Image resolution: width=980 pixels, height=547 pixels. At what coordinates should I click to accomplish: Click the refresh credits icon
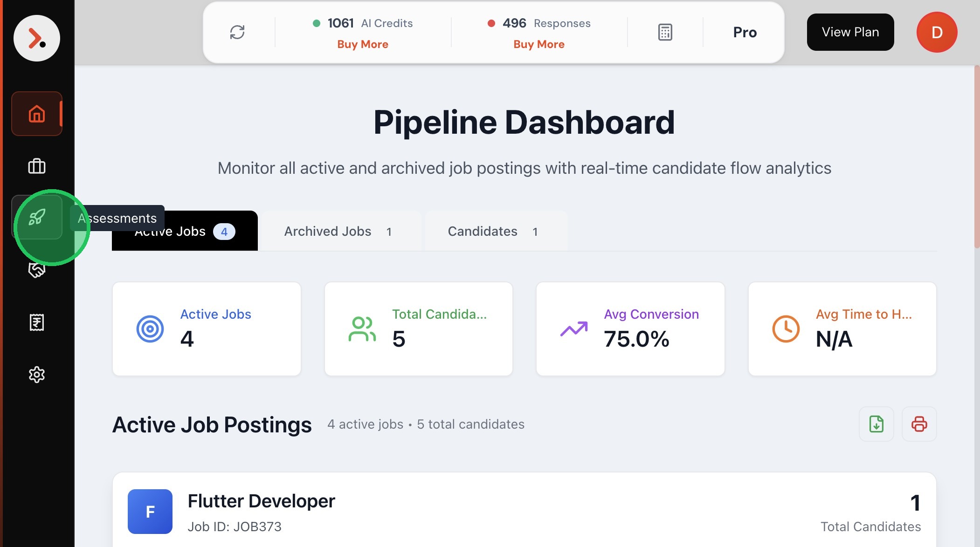(x=237, y=32)
